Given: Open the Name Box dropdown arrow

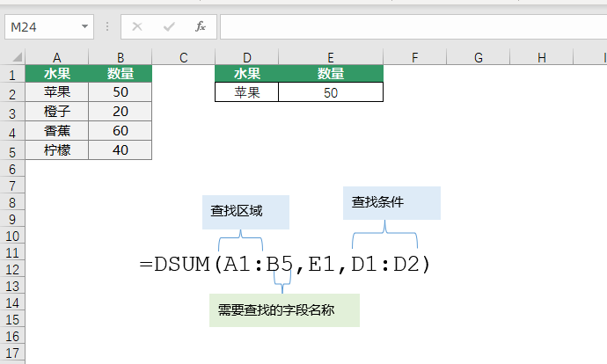Looking at the screenshot, I should click(84, 26).
